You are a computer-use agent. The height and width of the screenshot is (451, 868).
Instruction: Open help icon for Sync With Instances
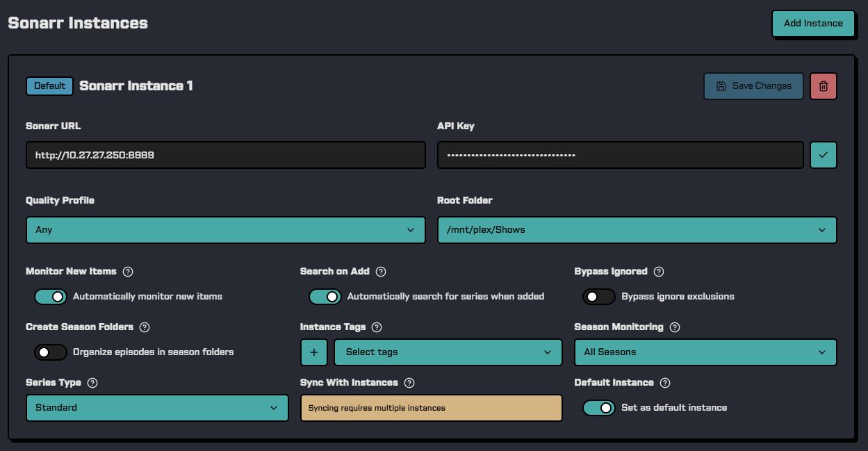(x=409, y=383)
